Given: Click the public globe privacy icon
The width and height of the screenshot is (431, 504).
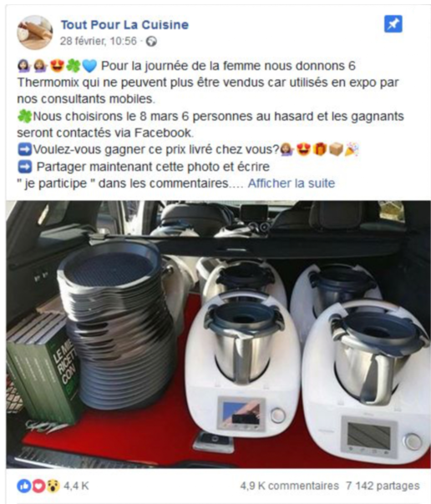Looking at the screenshot, I should [x=151, y=42].
